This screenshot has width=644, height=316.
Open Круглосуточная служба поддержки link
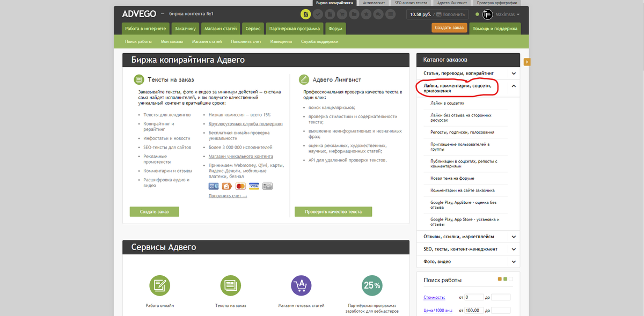coord(245,123)
